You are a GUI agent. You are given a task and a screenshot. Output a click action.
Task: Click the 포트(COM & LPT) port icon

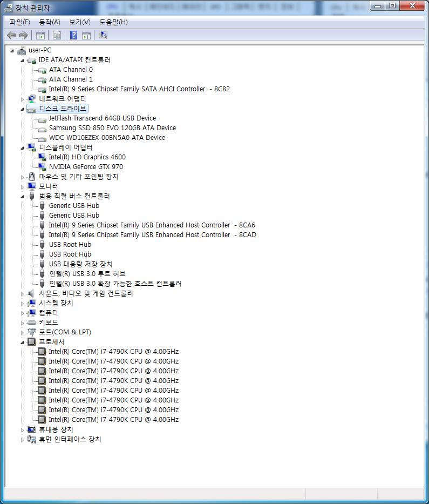click(31, 332)
